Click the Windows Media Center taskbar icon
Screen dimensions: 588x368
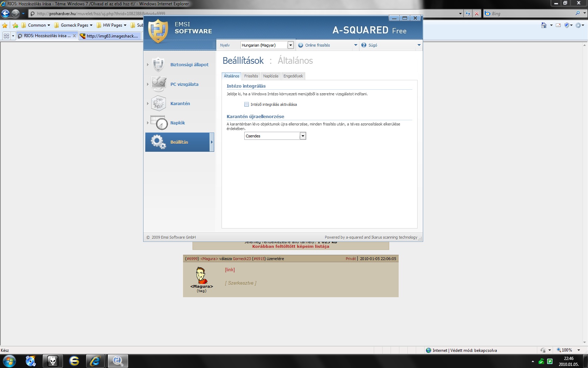pos(31,361)
